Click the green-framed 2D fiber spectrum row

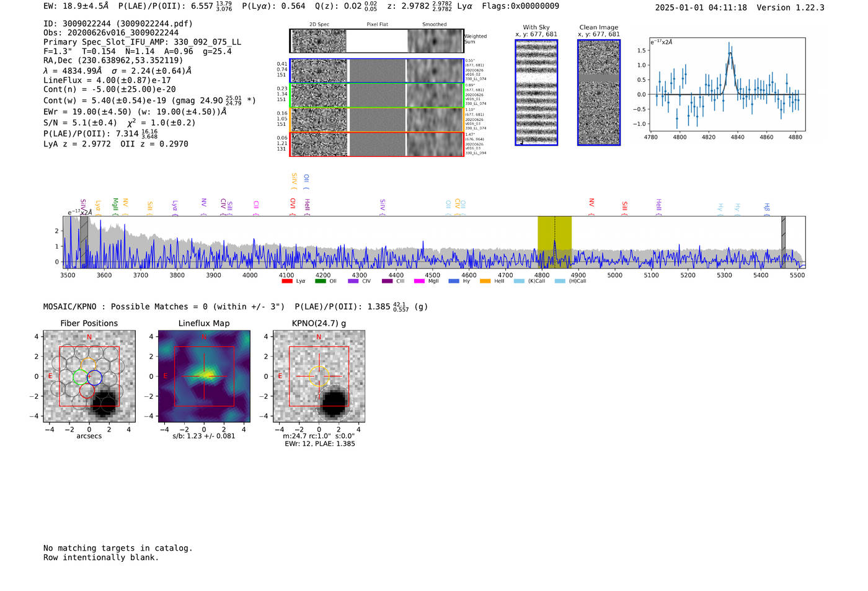coord(377,96)
